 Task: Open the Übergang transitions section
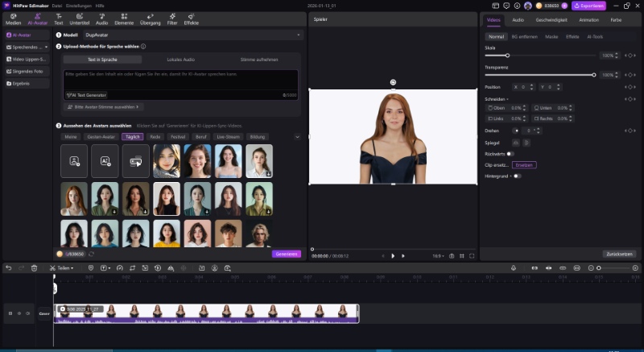point(151,19)
